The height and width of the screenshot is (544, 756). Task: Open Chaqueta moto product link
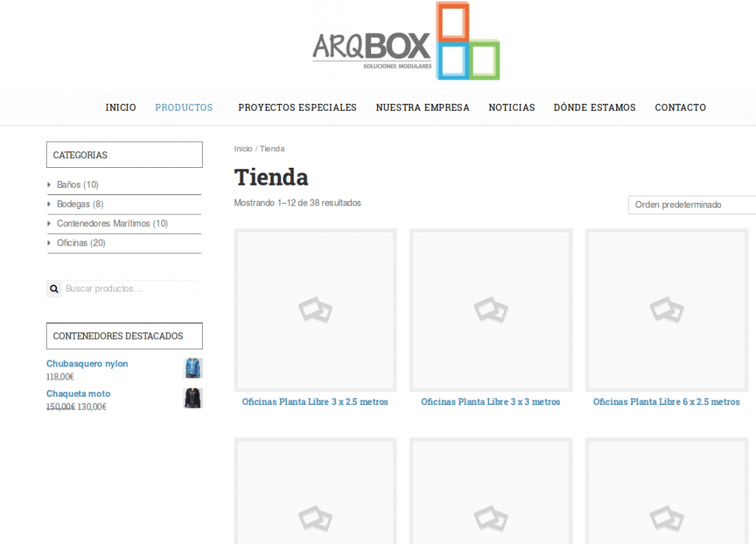78,393
